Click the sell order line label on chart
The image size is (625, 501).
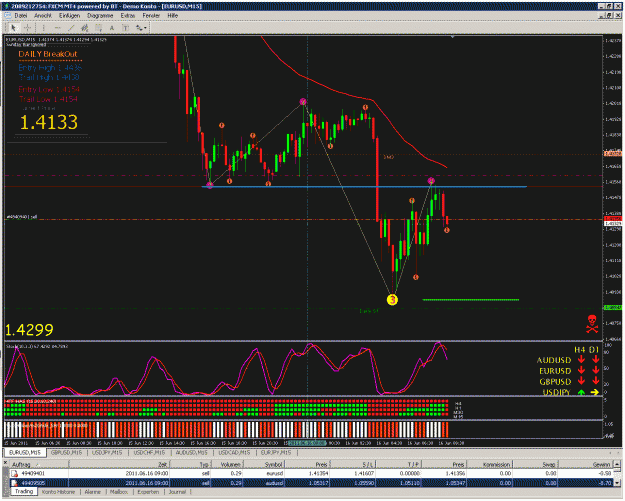click(x=22, y=217)
